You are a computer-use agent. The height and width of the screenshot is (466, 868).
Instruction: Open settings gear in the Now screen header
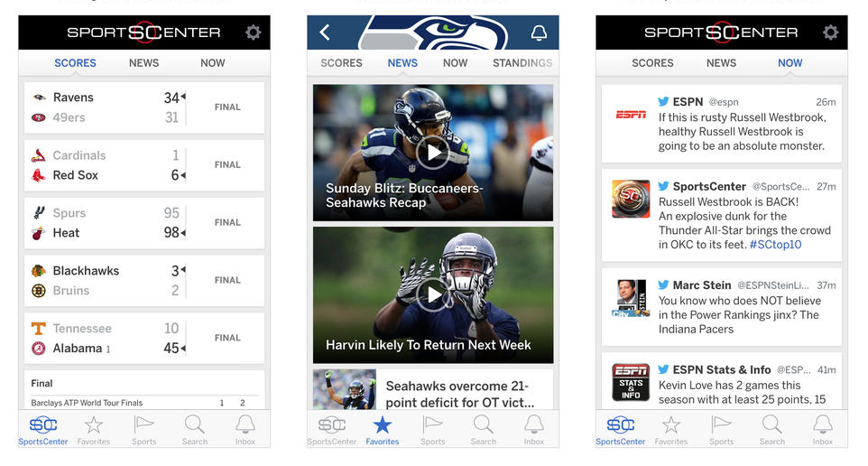coord(830,33)
